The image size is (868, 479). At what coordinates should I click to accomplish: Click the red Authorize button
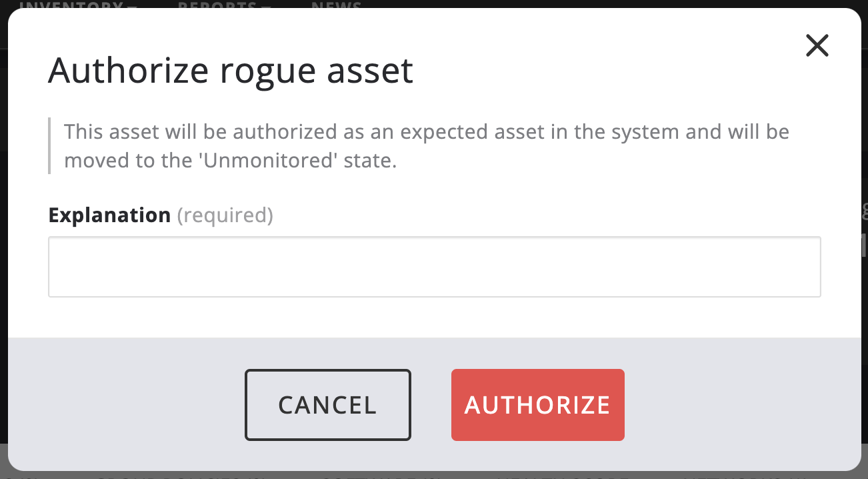[537, 405]
